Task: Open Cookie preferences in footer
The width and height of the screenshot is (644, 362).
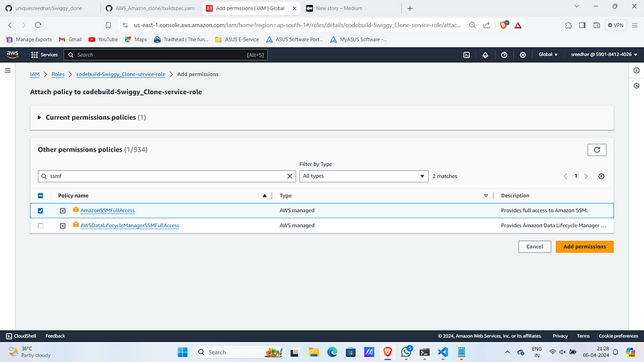Action: [618, 336]
